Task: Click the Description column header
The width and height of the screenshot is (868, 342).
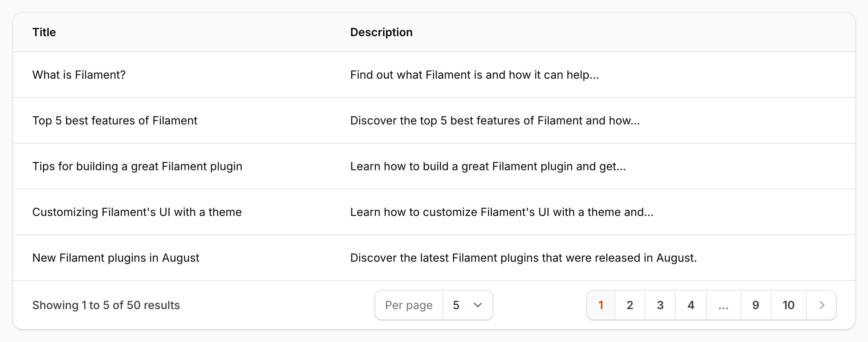Action: coord(381,32)
